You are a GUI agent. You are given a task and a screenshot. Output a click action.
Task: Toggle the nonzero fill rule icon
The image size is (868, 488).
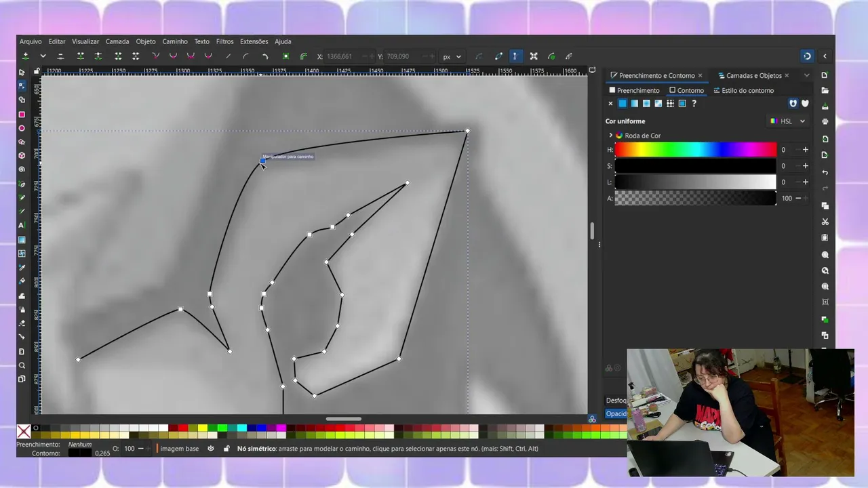point(806,104)
